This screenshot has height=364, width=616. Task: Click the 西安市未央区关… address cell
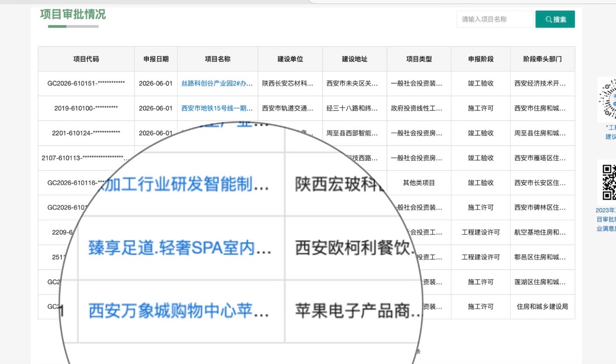tap(352, 84)
